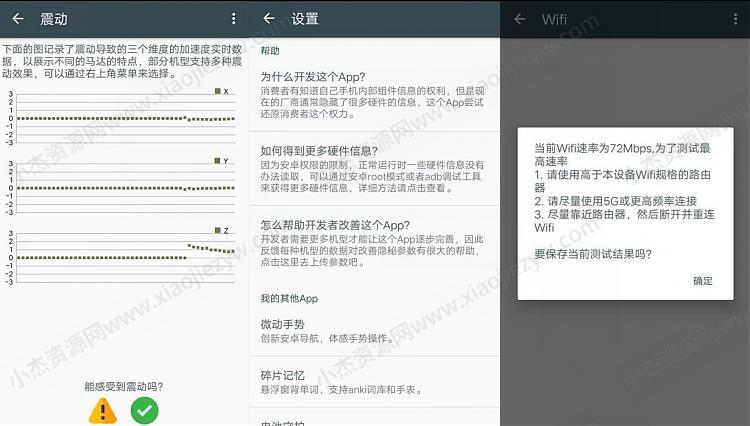Tap the Y legend square marker

pyautogui.click(x=218, y=161)
